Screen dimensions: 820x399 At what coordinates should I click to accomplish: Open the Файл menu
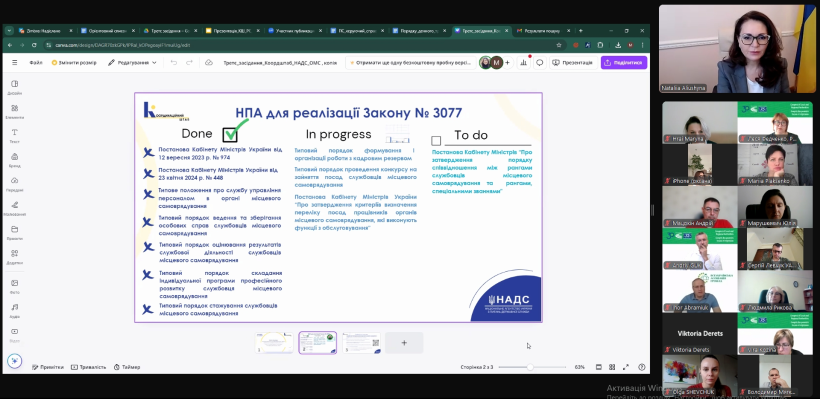[36, 63]
